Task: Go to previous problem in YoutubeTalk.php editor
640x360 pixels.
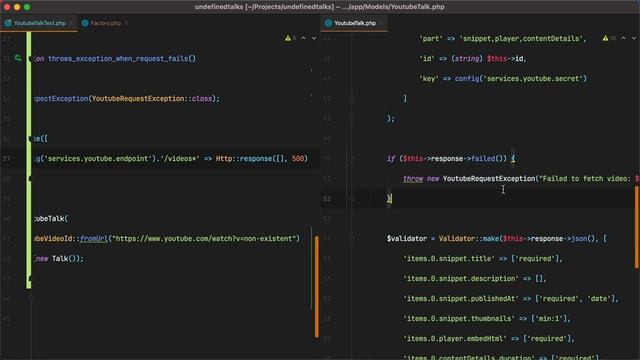Action: (623, 38)
